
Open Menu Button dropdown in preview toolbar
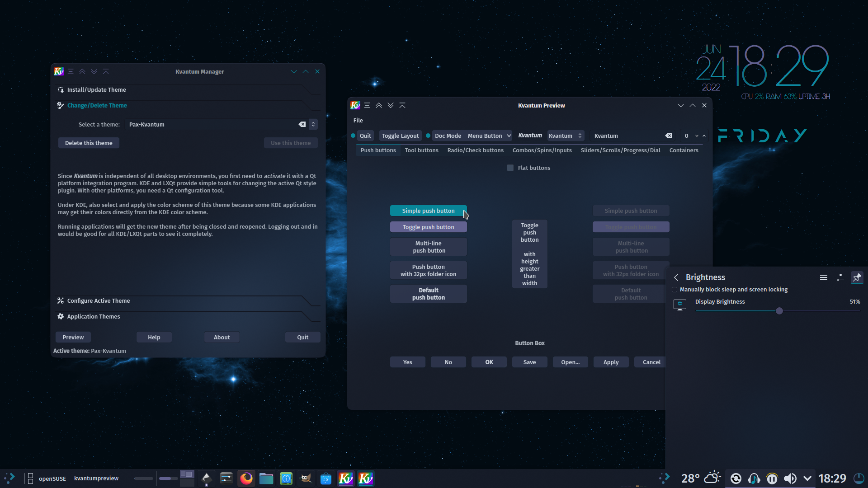(x=489, y=136)
